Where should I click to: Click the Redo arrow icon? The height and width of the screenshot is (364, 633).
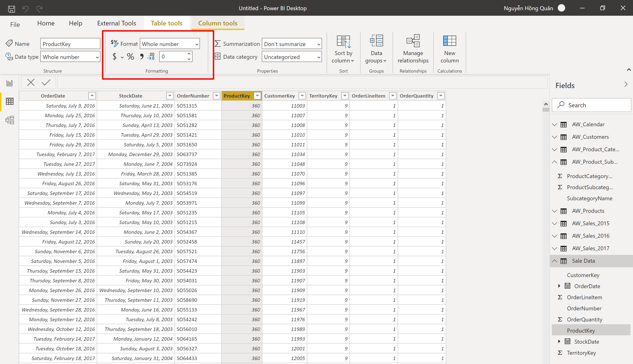[x=39, y=9]
